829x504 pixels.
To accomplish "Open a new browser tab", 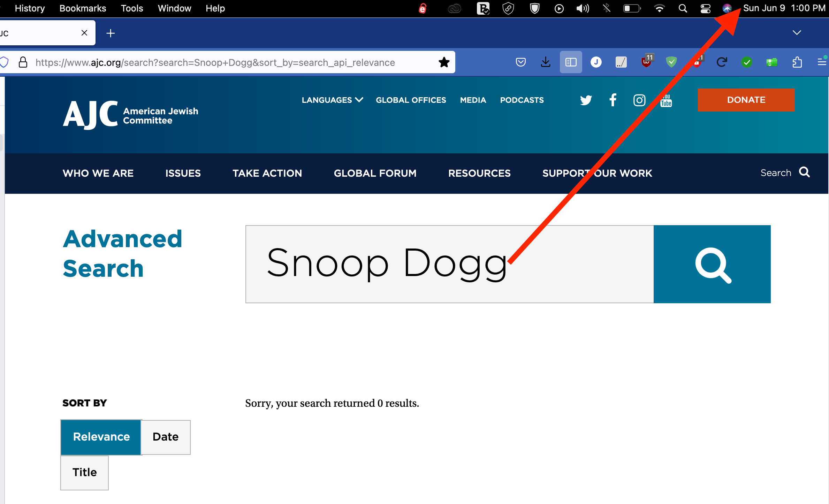I will 111,33.
